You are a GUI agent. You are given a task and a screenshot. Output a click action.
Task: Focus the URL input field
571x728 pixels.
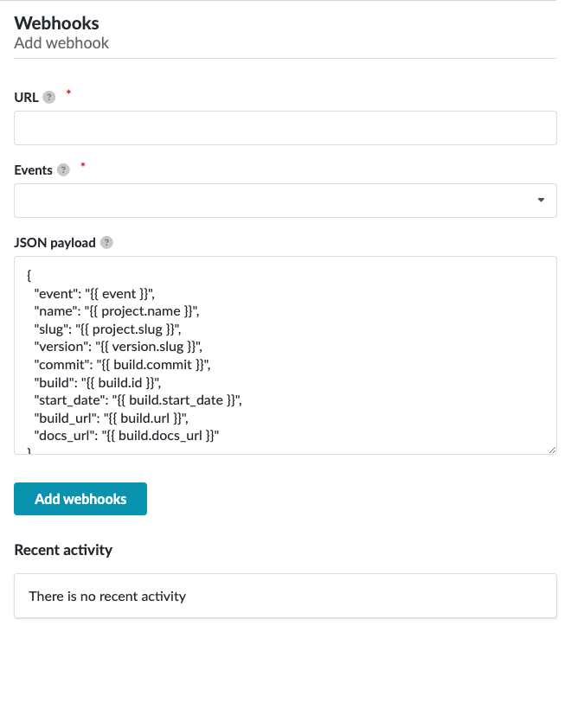285,127
